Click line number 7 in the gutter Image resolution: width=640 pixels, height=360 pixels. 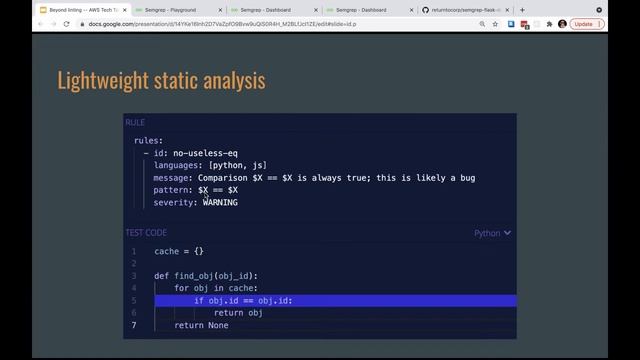tap(133, 325)
